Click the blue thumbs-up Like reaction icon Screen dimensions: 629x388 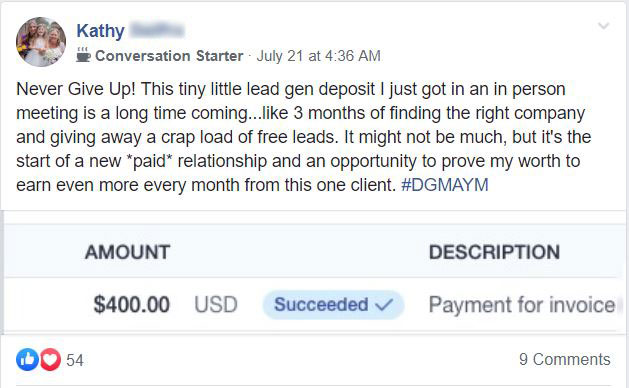coord(27,359)
